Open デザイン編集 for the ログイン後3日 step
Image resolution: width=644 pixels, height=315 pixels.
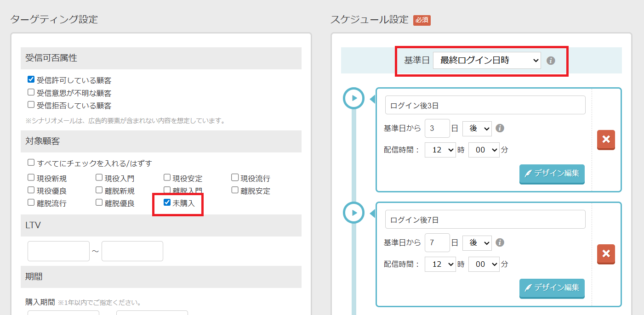pyautogui.click(x=552, y=174)
